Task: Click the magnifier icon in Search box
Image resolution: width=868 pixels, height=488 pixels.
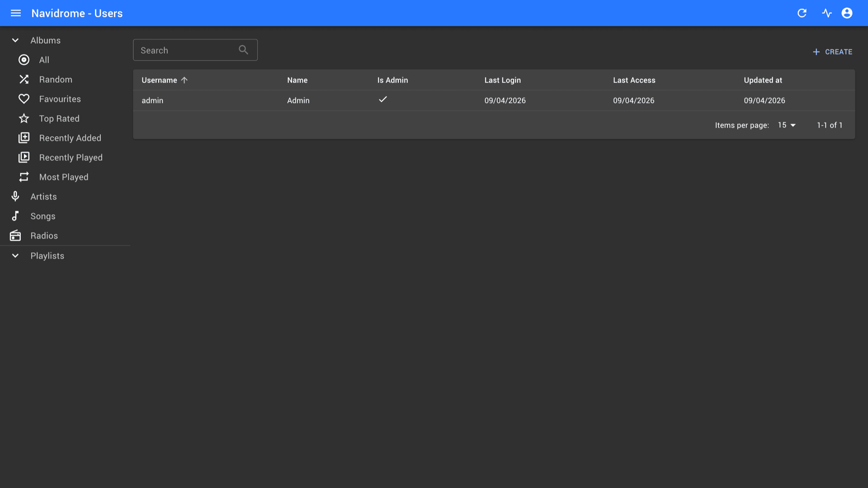Action: (x=243, y=50)
